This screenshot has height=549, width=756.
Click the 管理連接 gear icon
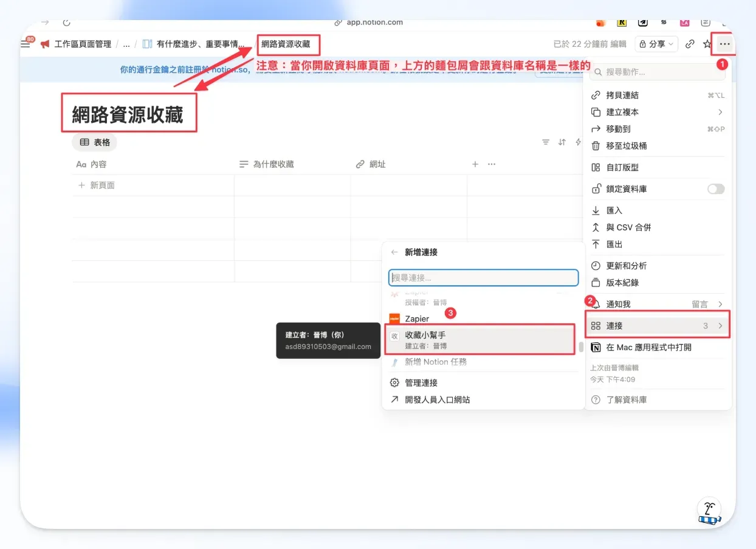pos(394,382)
